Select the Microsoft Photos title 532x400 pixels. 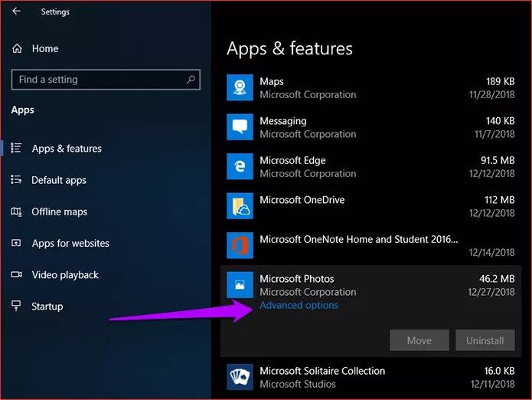297,278
